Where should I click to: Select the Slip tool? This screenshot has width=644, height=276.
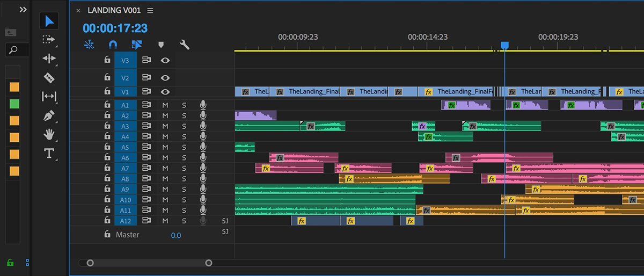[x=49, y=97]
